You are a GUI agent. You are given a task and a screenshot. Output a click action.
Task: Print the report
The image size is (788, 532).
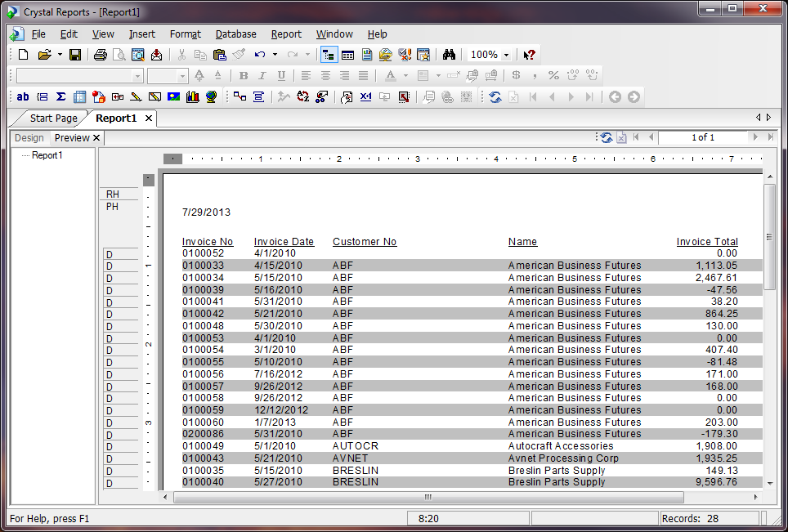(99, 54)
